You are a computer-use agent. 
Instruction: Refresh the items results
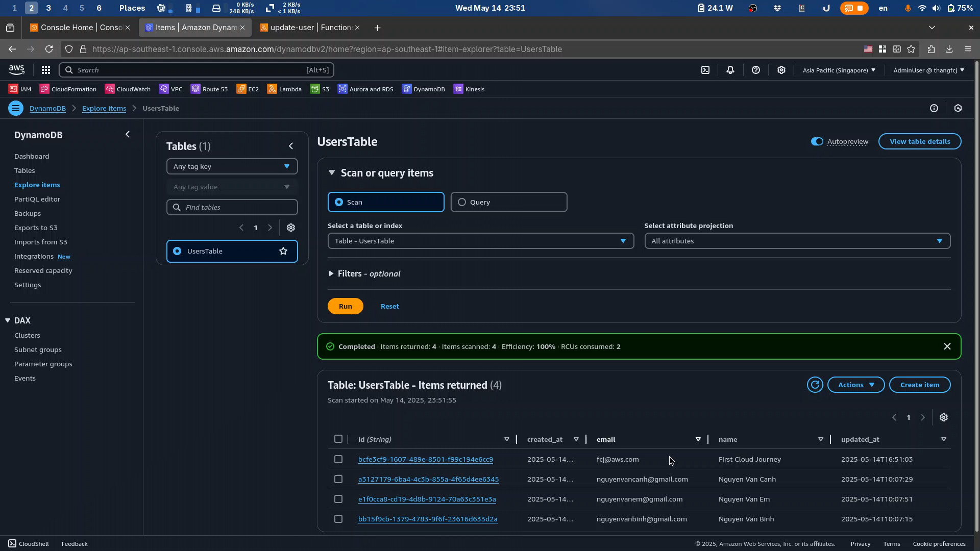click(x=815, y=385)
